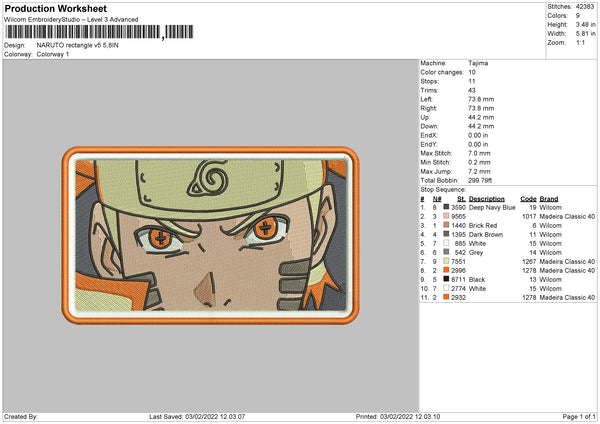This screenshot has height=424, width=600.
Task: Click the Wilcom brand in Grey row
Action: (551, 253)
